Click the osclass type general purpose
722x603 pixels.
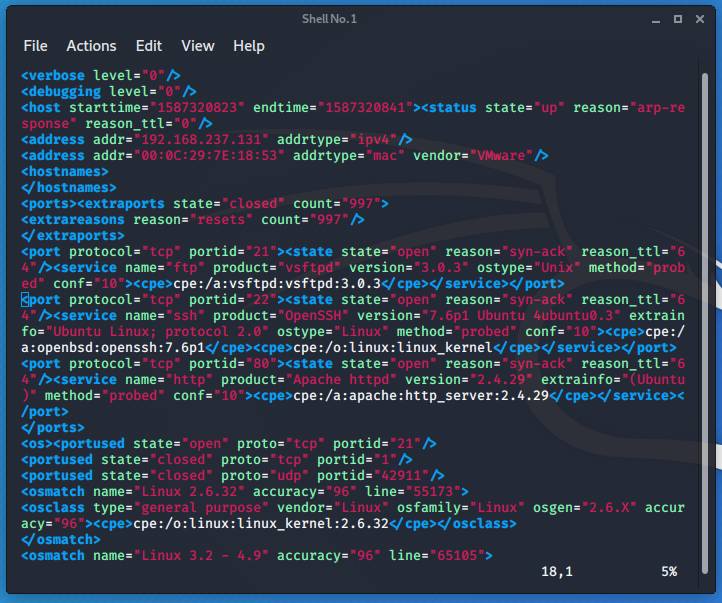201,508
